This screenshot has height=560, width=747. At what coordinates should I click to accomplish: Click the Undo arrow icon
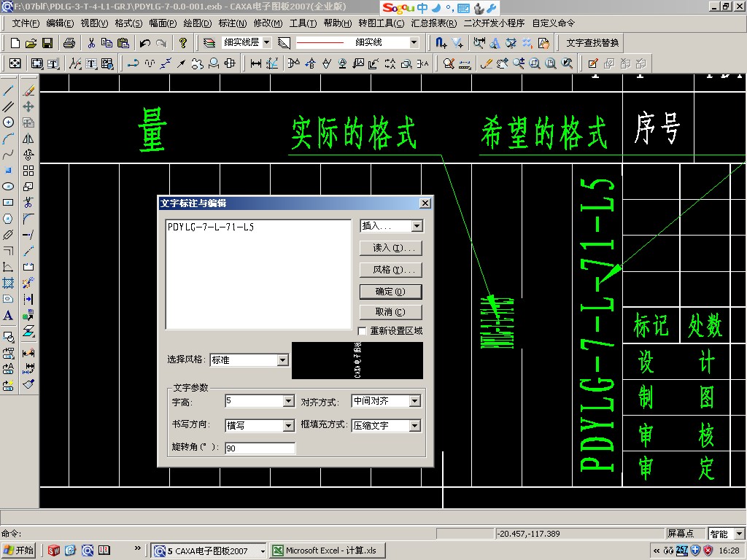point(145,43)
